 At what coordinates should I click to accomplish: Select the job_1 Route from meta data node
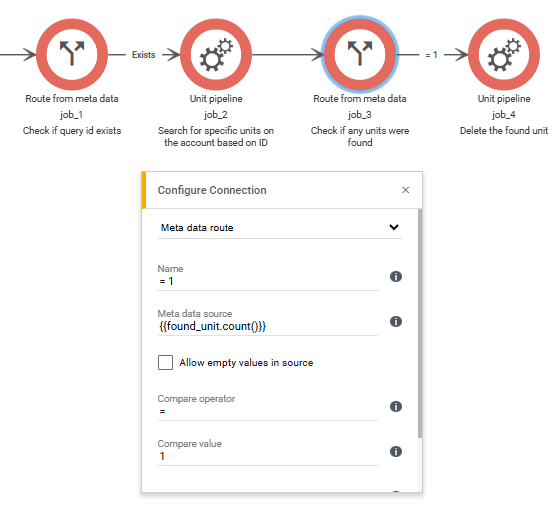click(x=72, y=55)
